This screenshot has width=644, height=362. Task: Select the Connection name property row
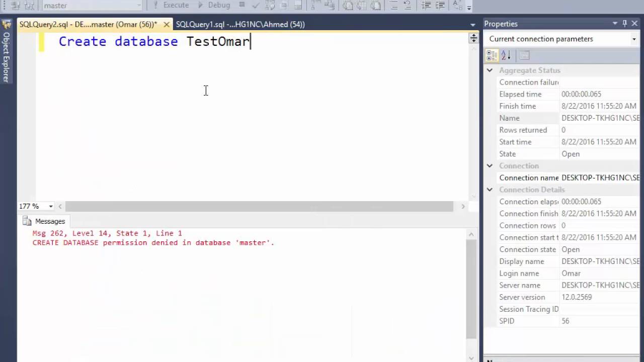[569, 177]
